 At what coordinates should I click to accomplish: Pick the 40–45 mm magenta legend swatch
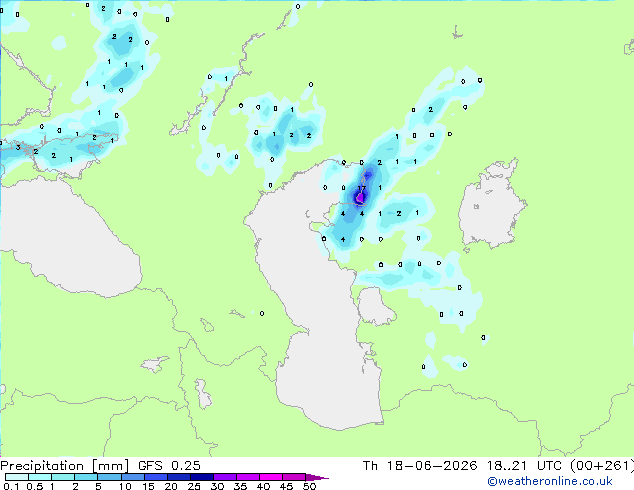point(271,477)
